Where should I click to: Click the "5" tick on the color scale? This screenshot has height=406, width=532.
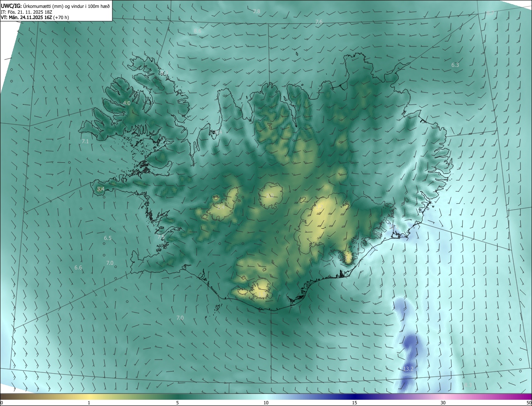pyautogui.click(x=177, y=403)
